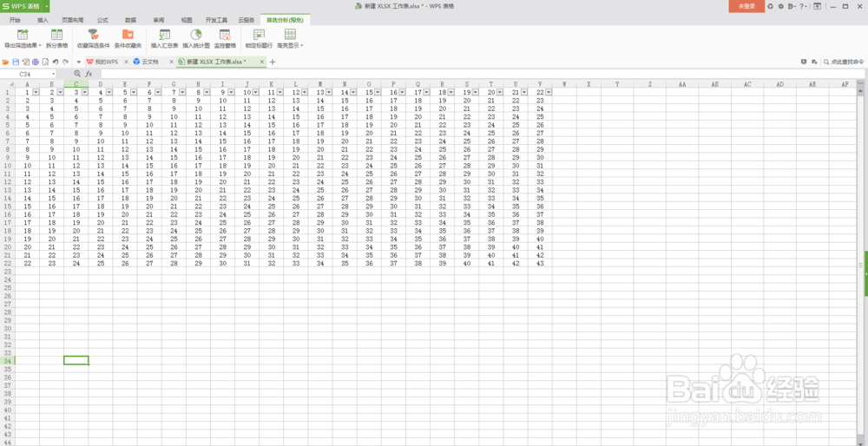Click the 锁定标题行 icon

tap(259, 35)
